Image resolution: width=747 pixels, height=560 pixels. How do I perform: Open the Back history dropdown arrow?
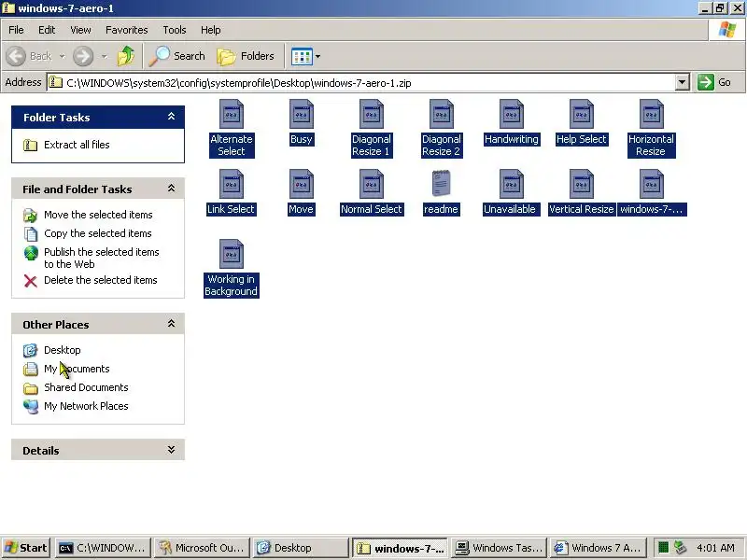click(63, 56)
